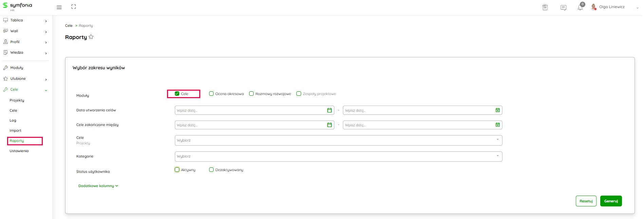Open the clipboard tasks icon

[545, 7]
